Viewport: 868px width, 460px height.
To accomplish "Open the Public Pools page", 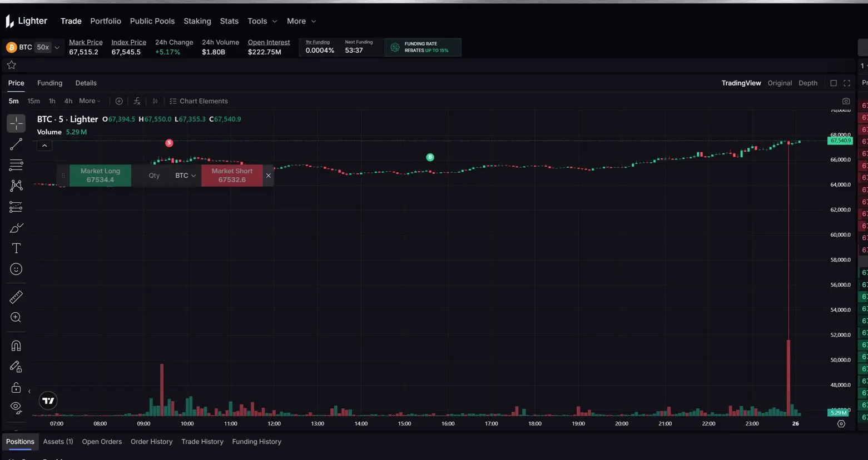I will pyautogui.click(x=152, y=21).
